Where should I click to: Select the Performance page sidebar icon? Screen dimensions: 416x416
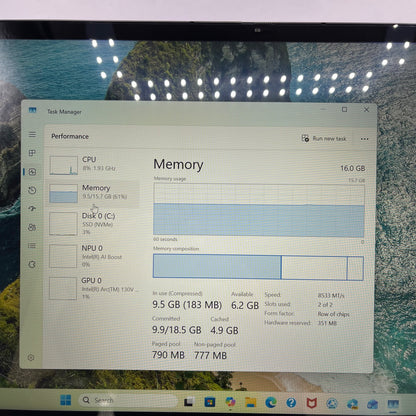click(32, 172)
